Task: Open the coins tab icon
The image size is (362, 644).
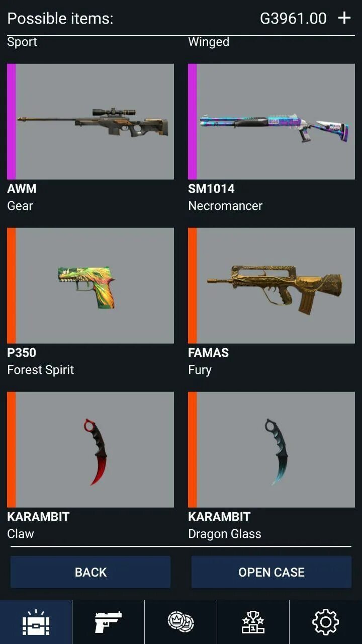Action: pos(180,621)
